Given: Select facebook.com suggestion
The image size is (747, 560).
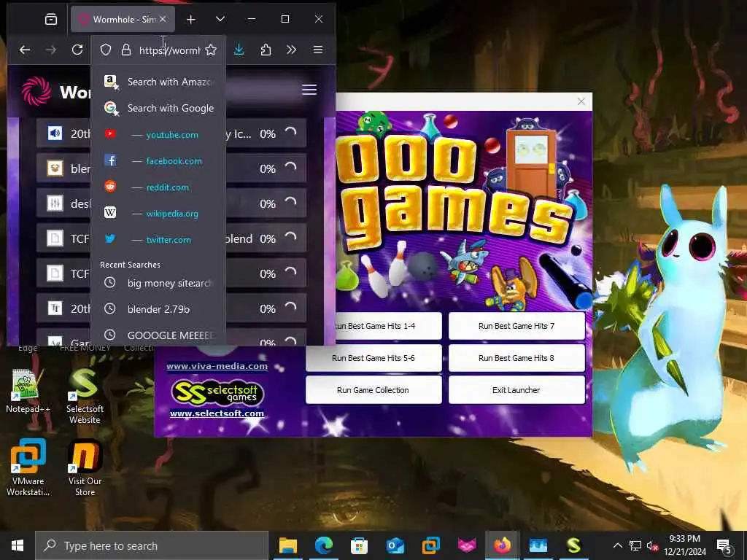Looking at the screenshot, I should (158, 161).
